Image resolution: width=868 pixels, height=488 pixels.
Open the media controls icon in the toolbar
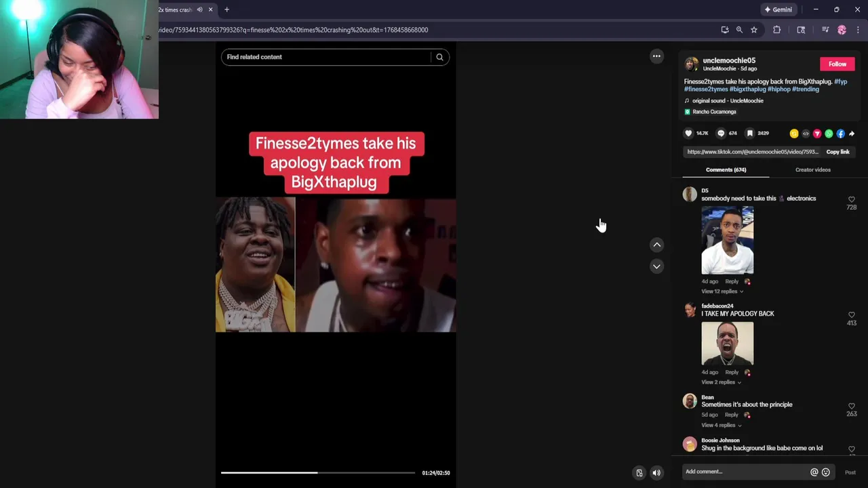825,30
